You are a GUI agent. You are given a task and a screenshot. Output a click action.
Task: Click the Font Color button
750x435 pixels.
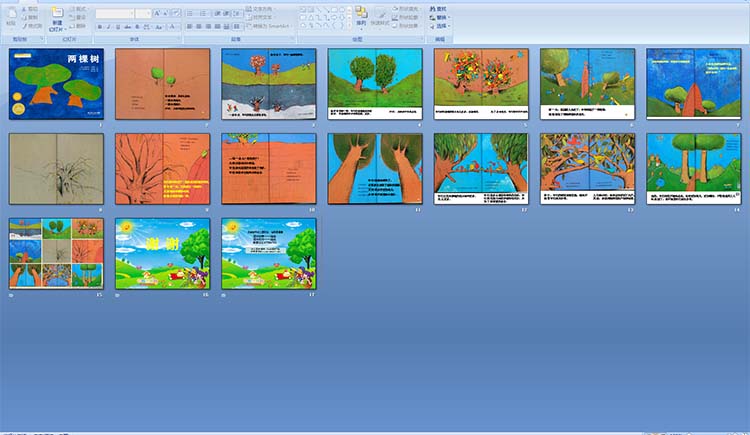point(172,27)
